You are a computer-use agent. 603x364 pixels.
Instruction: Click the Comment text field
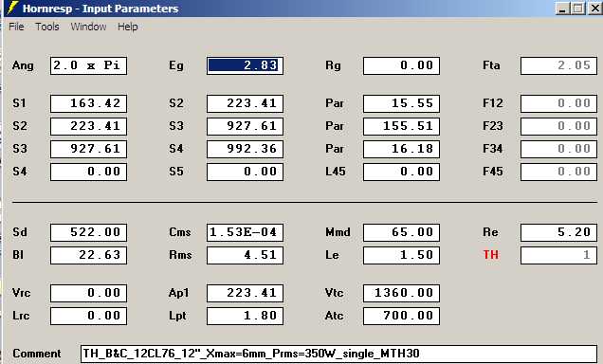(338, 354)
